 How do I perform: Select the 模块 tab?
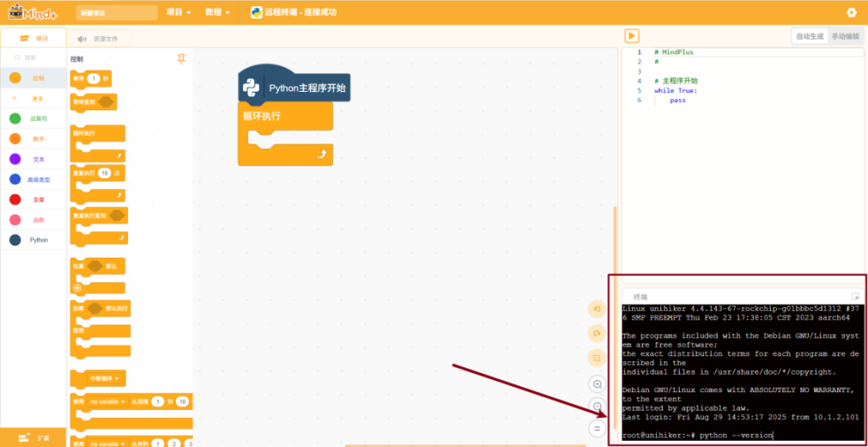point(34,38)
